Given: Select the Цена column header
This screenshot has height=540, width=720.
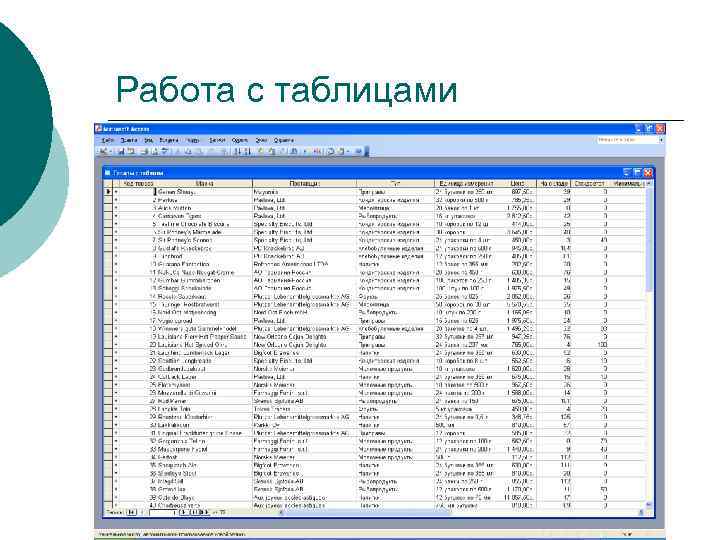Looking at the screenshot, I should (x=518, y=184).
